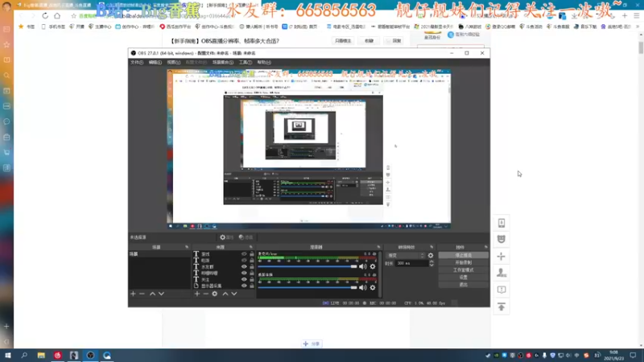Click the transition duration stepper arrows
Viewport: 644px width, 362px height.
click(431, 264)
